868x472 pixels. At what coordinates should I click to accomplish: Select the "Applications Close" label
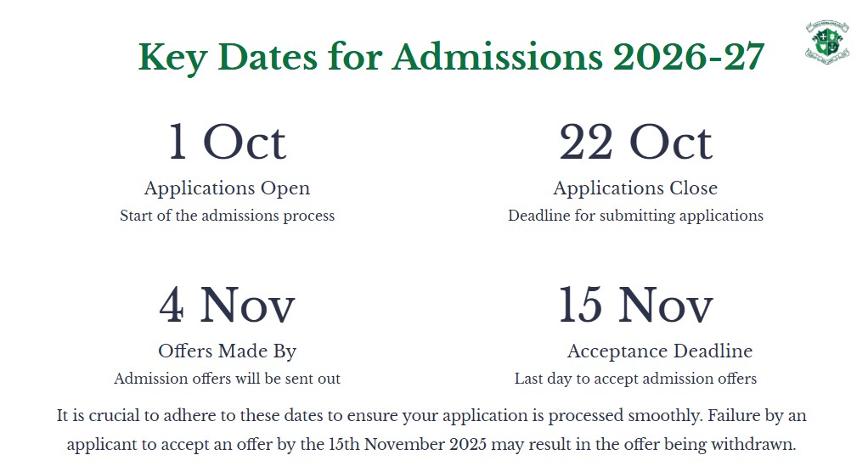click(635, 188)
